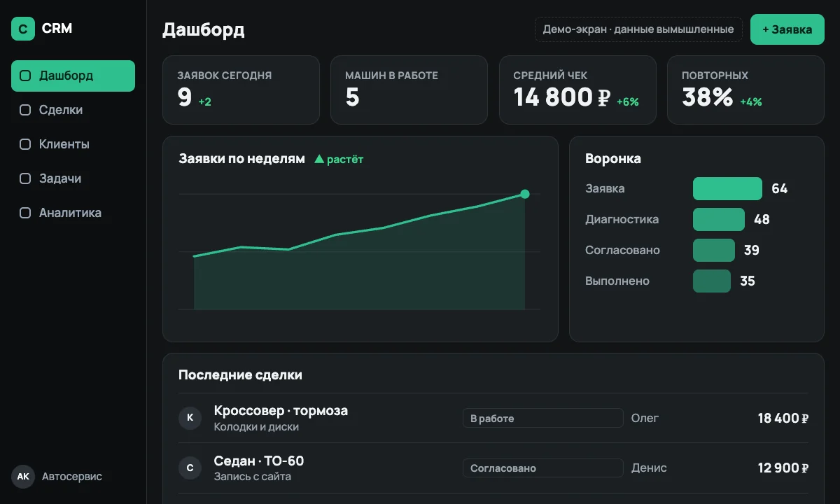Click the Диагностика funnel bar
This screenshot has height=504, width=840.
pyautogui.click(x=719, y=220)
